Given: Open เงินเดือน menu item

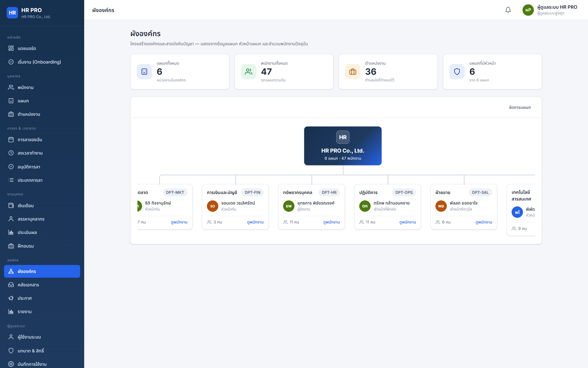Looking at the screenshot, I should [42, 205].
